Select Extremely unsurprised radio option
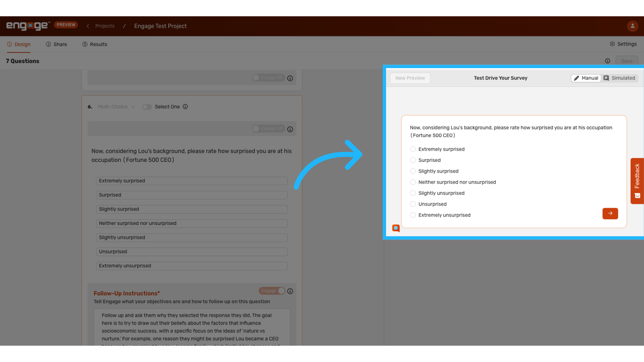This screenshot has height=362, width=644. [x=413, y=215]
